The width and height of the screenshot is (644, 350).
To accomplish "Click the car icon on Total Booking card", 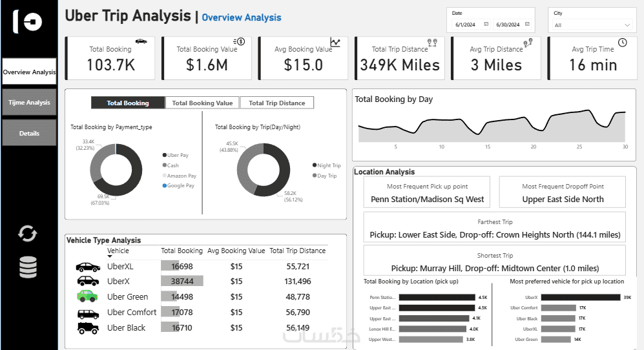I will pyautogui.click(x=141, y=41).
